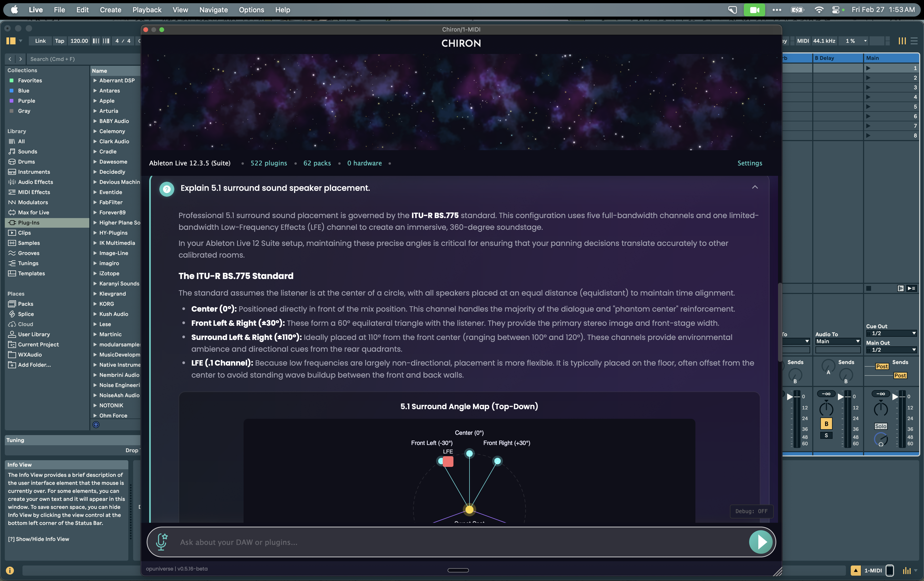Image resolution: width=924 pixels, height=581 pixels.
Task: Click the microphone icon in Chiron input
Action: click(161, 541)
